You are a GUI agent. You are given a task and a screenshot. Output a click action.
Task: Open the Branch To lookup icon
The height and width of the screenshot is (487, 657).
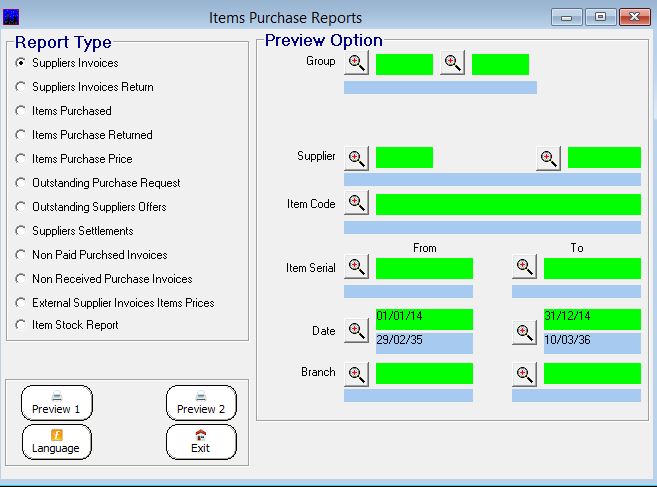coord(525,374)
